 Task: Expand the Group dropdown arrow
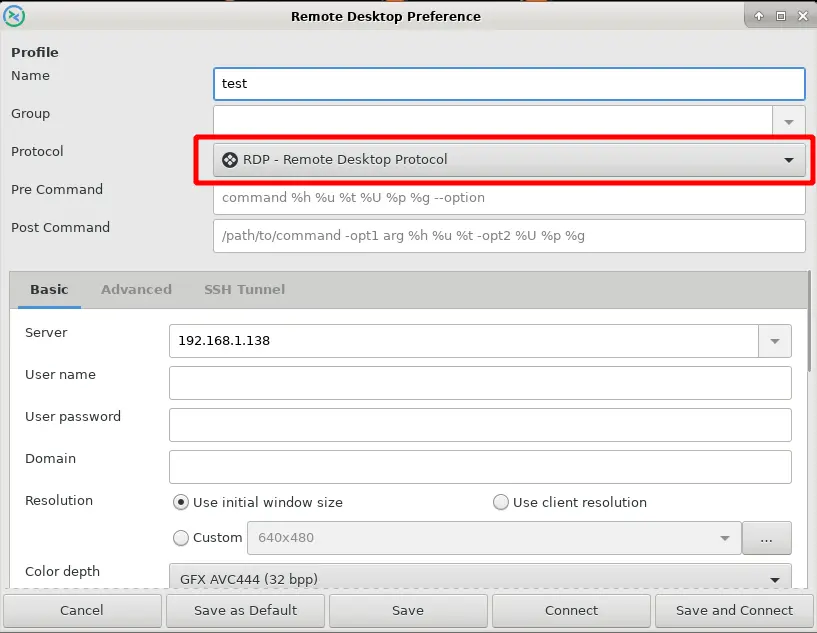pos(788,121)
